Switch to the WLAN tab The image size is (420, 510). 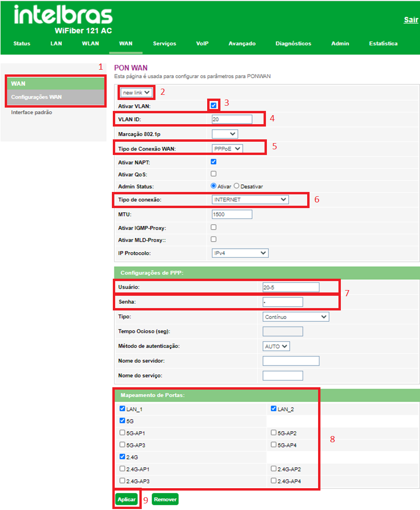click(x=91, y=44)
